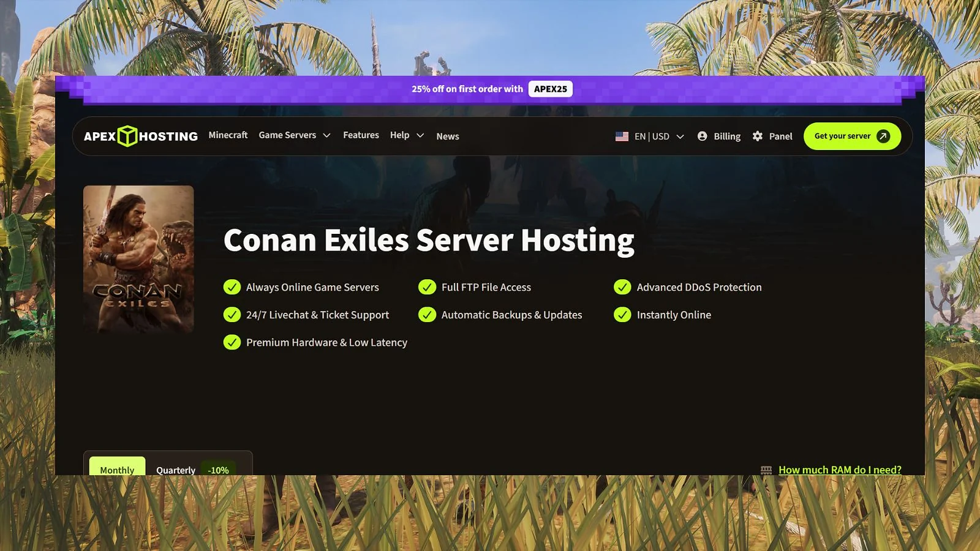980x551 pixels.
Task: Click the Advanced DDoS Protection text
Action: coord(699,287)
